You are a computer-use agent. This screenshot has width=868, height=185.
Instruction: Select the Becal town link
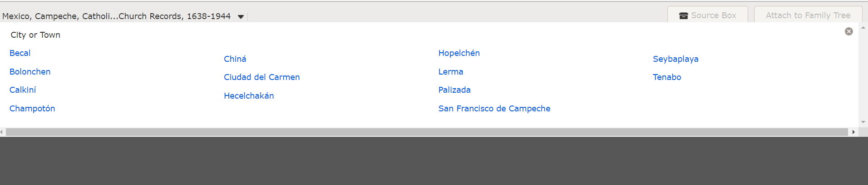20,53
